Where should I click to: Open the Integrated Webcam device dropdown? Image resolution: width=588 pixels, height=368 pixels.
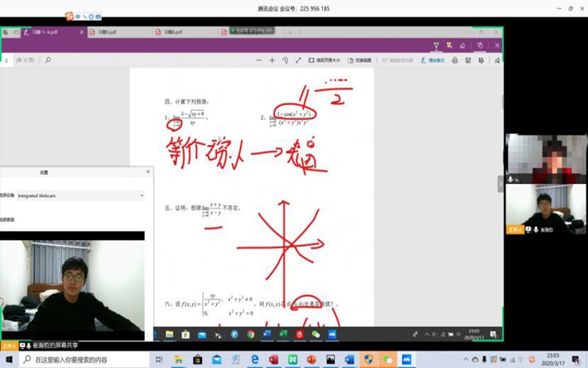point(81,196)
